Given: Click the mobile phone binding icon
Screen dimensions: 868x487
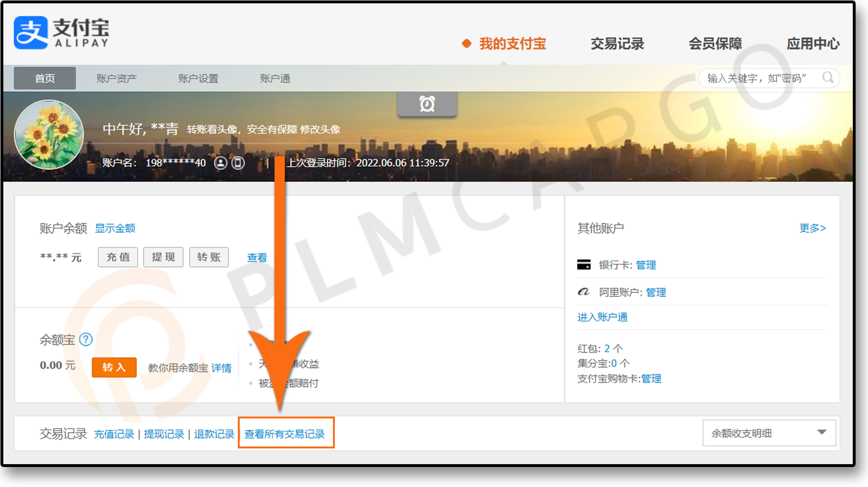Looking at the screenshot, I should coord(238,163).
